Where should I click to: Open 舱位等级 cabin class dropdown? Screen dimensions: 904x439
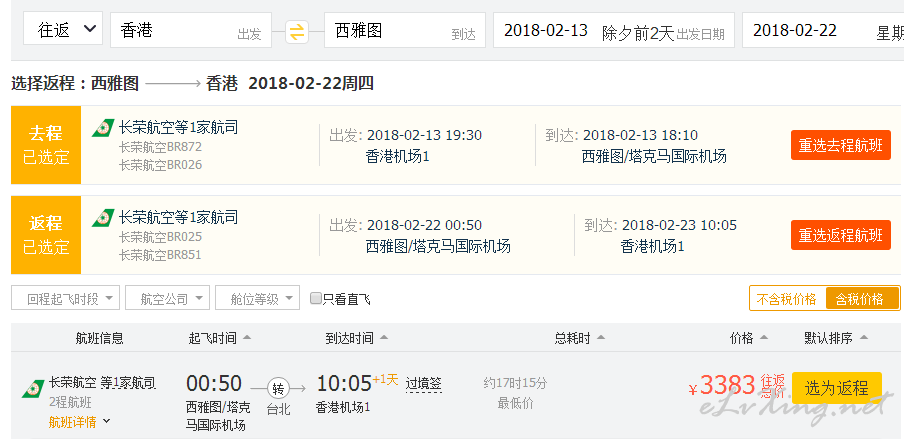click(x=258, y=298)
